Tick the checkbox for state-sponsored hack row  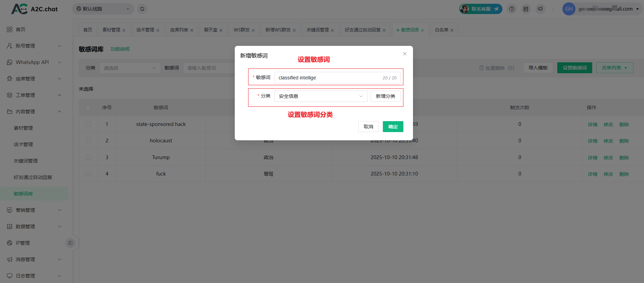coord(88,124)
